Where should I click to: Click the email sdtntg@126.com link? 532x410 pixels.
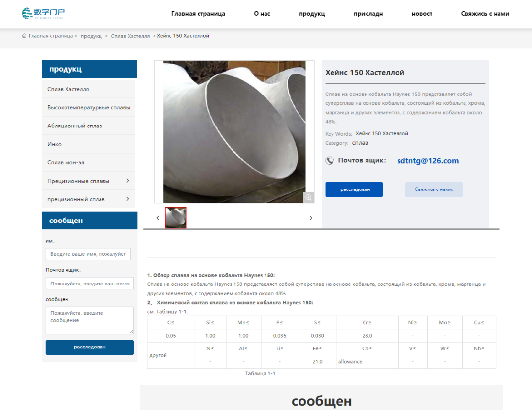coord(428,161)
